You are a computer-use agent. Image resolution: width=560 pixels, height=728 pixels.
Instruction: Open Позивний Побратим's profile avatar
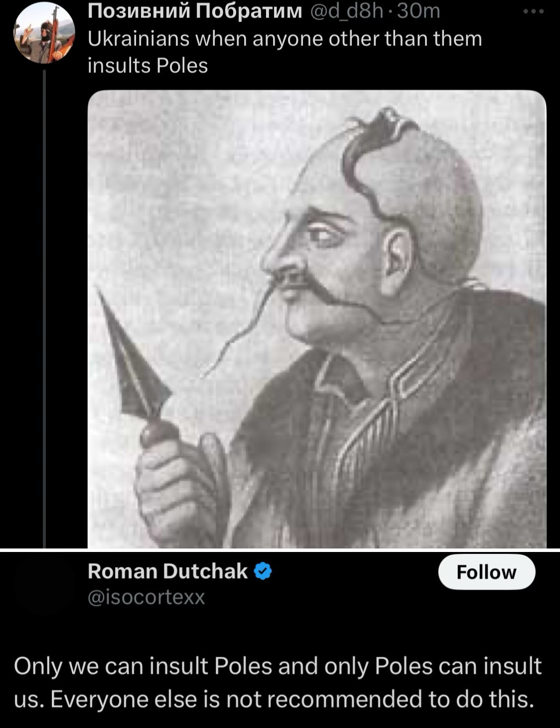(44, 33)
